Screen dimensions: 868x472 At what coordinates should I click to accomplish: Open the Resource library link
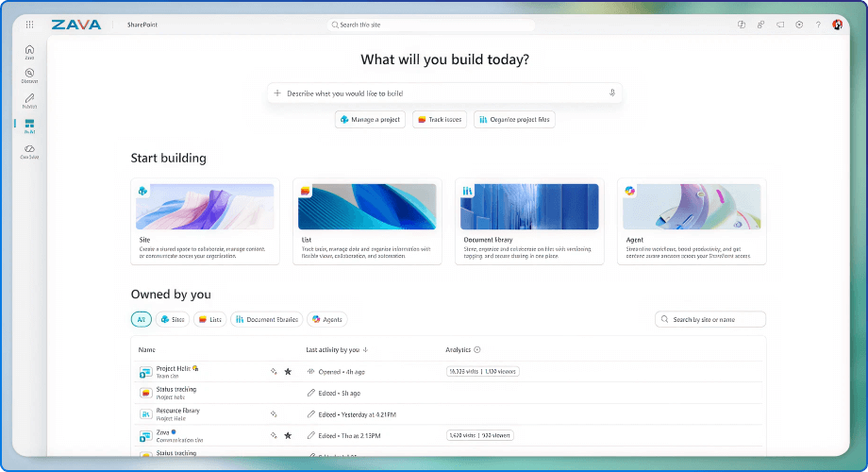[177, 411]
